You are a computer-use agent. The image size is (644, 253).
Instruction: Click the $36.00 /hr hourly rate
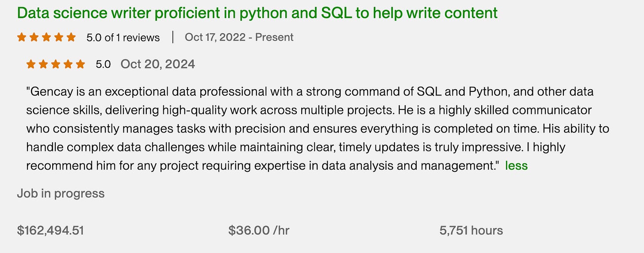[259, 230]
